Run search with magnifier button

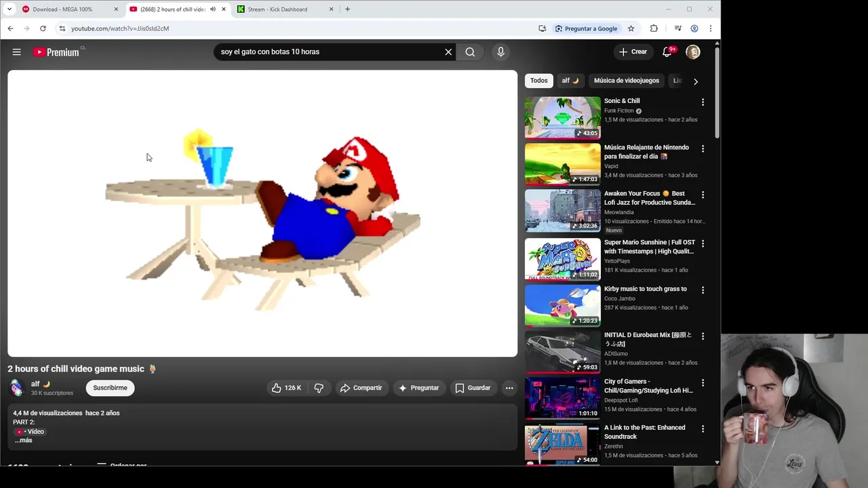click(470, 52)
